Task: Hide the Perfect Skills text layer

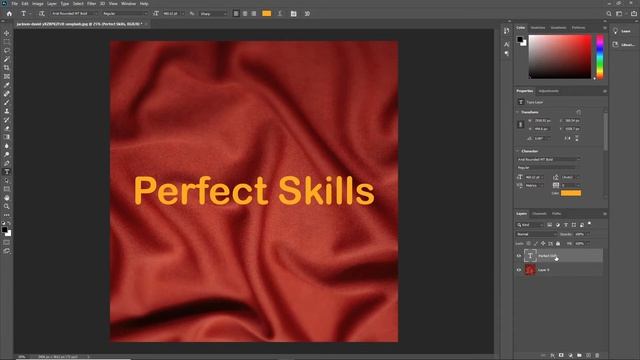Action: pos(519,256)
